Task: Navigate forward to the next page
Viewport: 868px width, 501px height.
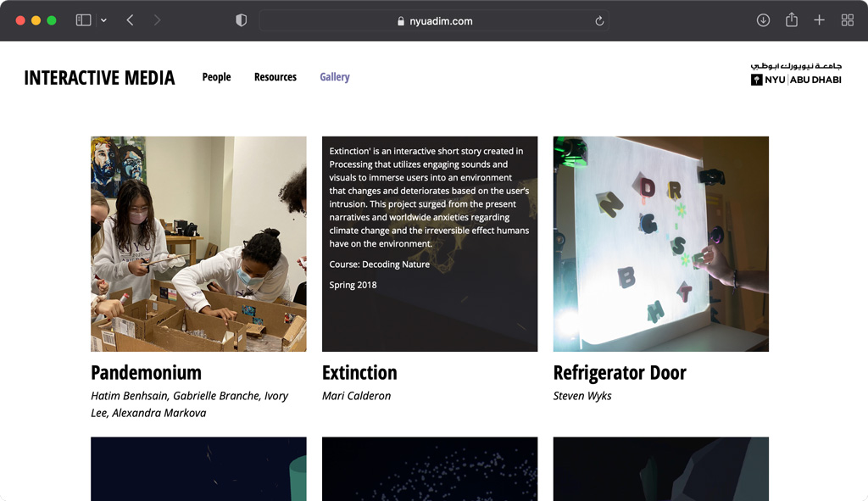Action: [157, 19]
